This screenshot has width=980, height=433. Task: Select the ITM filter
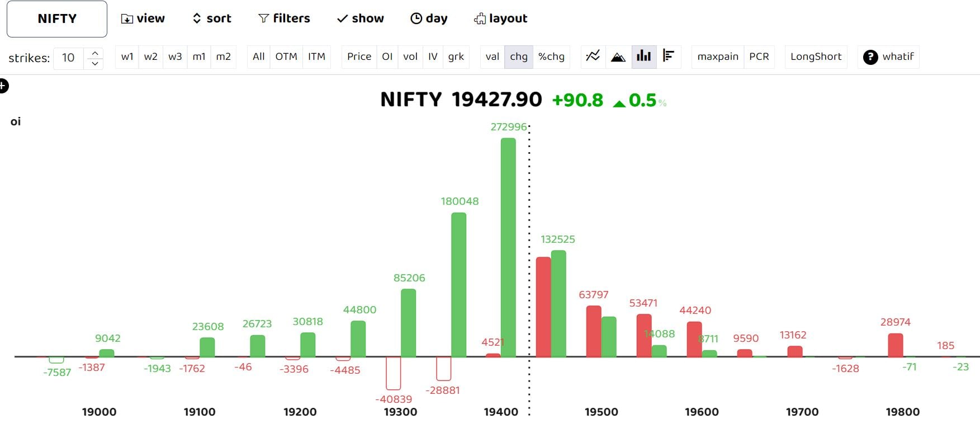point(316,57)
